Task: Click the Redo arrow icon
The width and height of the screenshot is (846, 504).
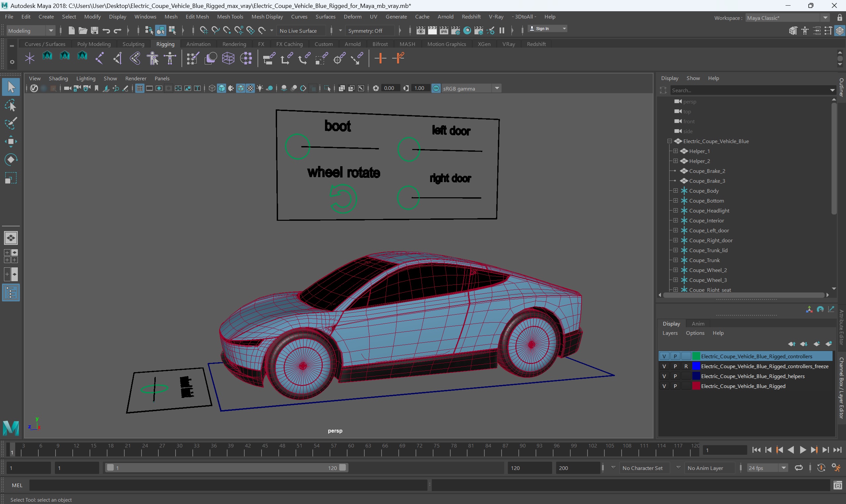Action: pyautogui.click(x=117, y=30)
